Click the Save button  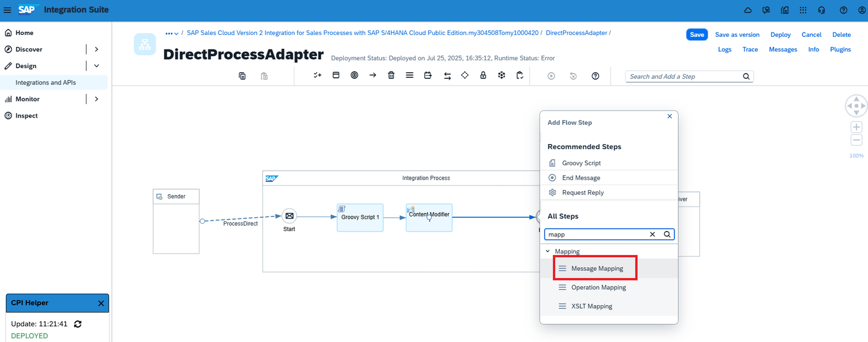697,35
